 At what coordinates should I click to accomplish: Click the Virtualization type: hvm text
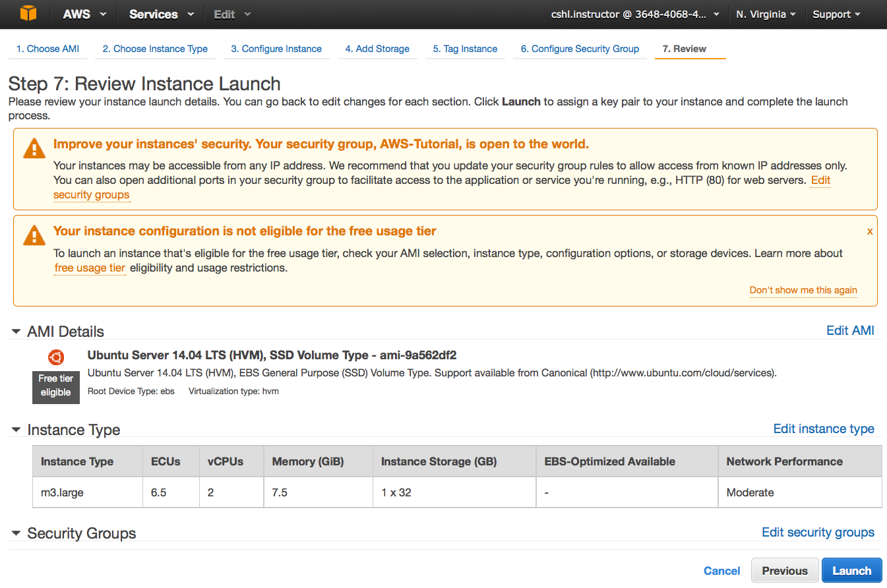[233, 391]
